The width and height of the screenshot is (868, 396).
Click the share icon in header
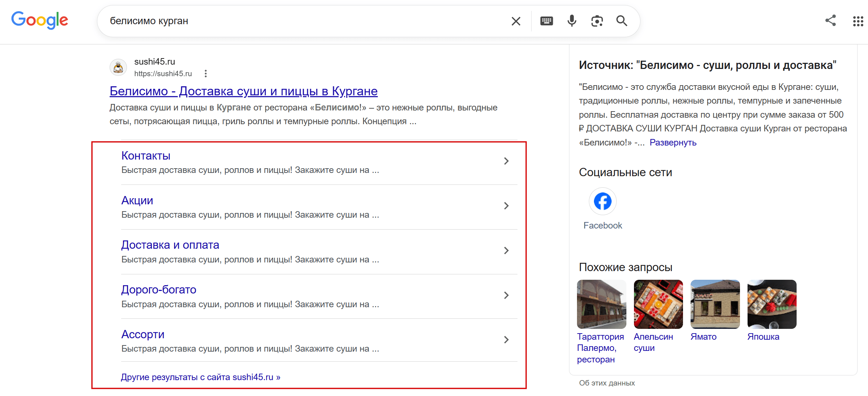(831, 20)
